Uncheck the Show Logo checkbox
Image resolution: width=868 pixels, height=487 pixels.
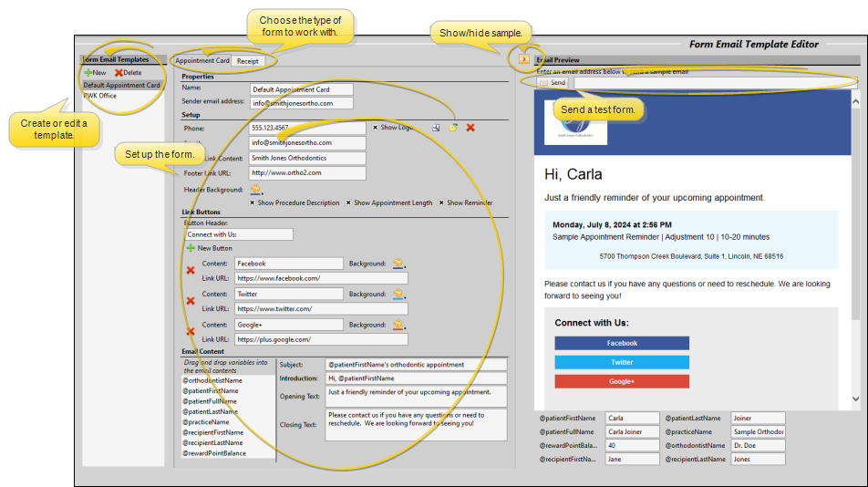[376, 128]
